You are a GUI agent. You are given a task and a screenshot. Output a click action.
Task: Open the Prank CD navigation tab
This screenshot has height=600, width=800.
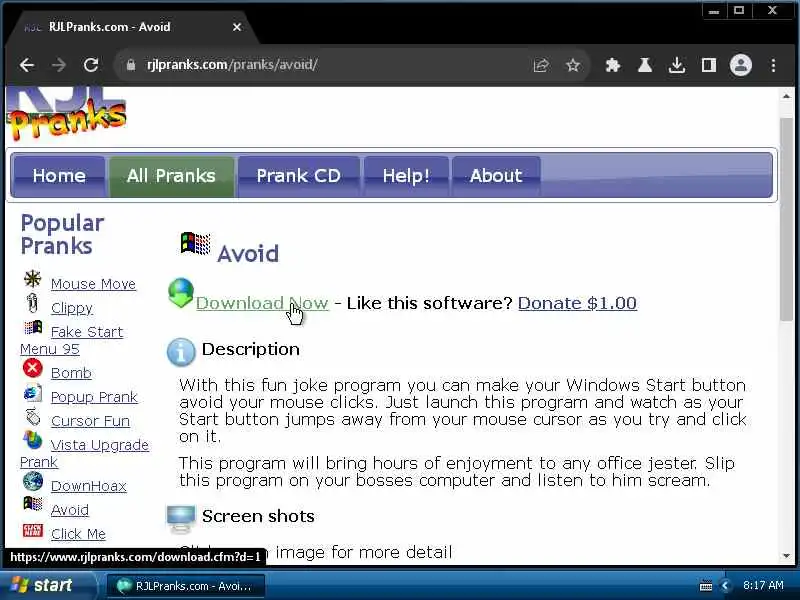coord(299,176)
